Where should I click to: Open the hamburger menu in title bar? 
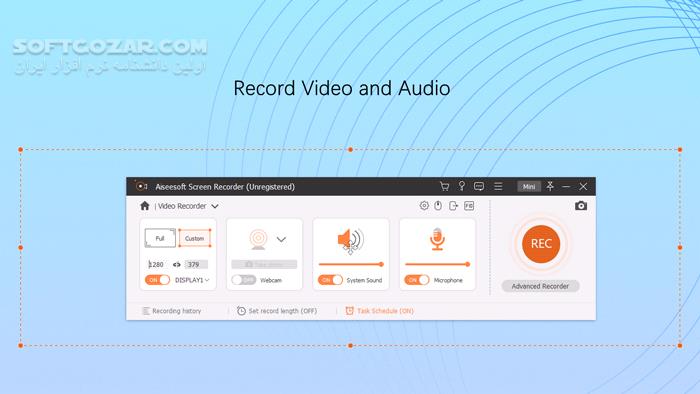click(x=498, y=186)
